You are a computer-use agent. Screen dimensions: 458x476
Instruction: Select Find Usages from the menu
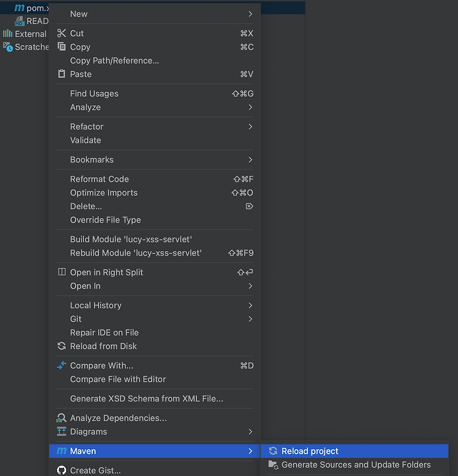[94, 94]
